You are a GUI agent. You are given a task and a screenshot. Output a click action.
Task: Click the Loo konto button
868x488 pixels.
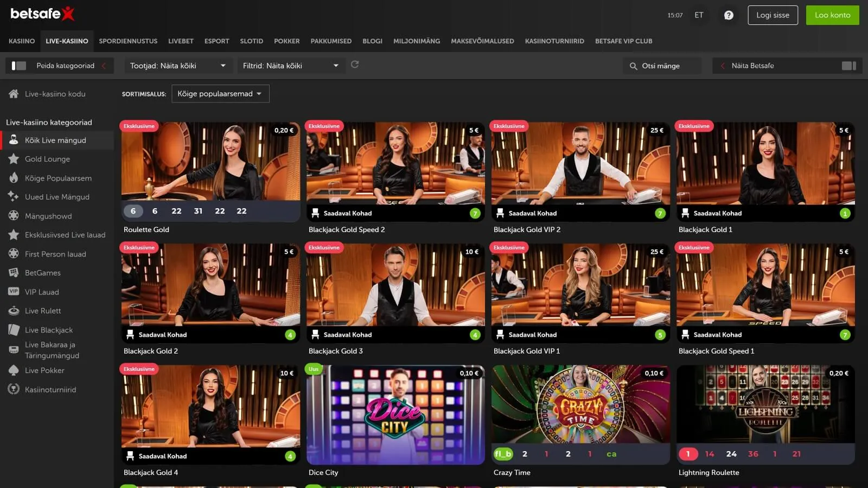pyautogui.click(x=832, y=15)
